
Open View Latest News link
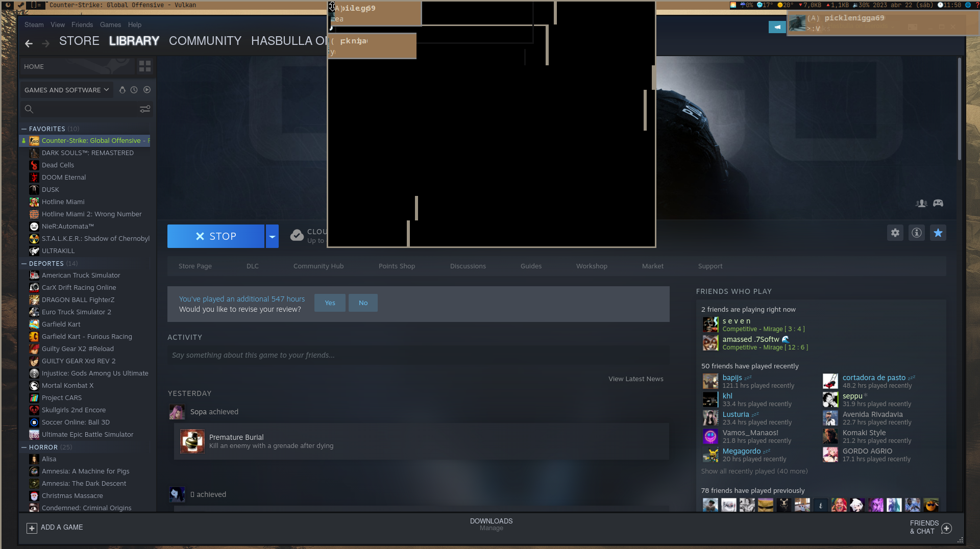(635, 379)
